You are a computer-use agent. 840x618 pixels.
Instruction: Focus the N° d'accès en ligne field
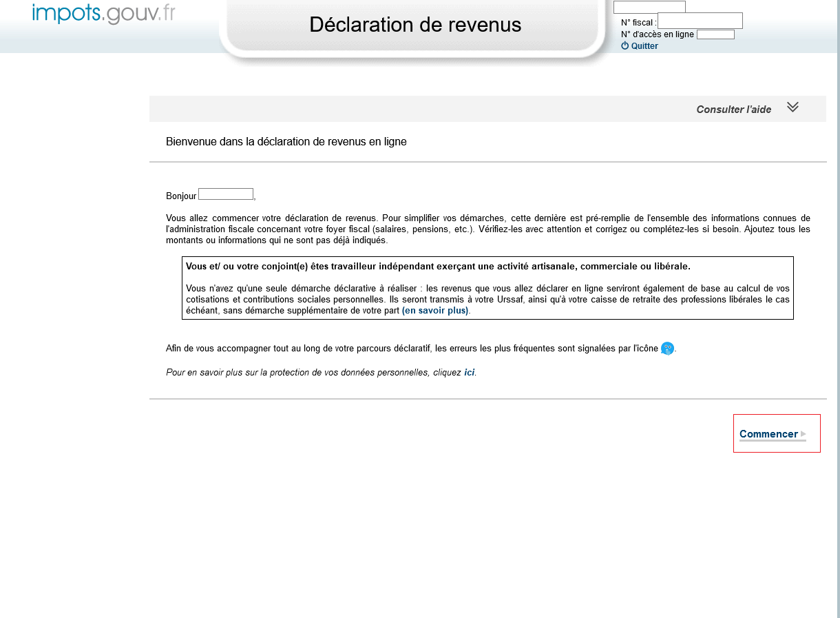[x=715, y=34]
